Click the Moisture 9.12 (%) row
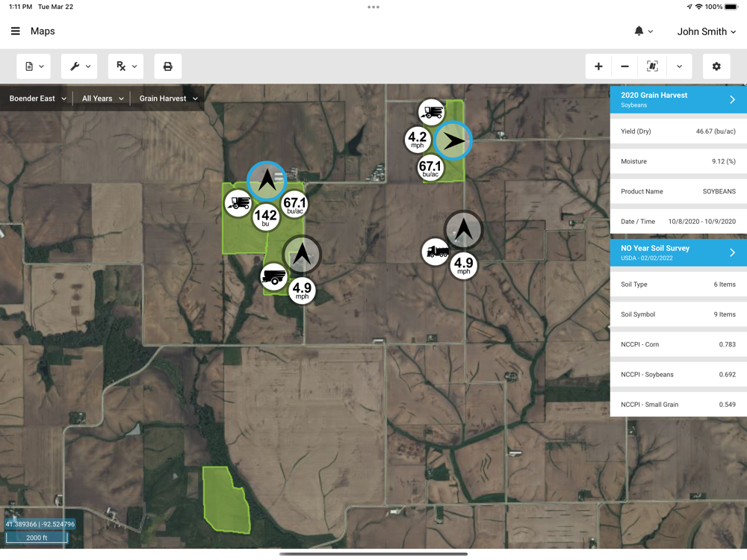 [678, 161]
